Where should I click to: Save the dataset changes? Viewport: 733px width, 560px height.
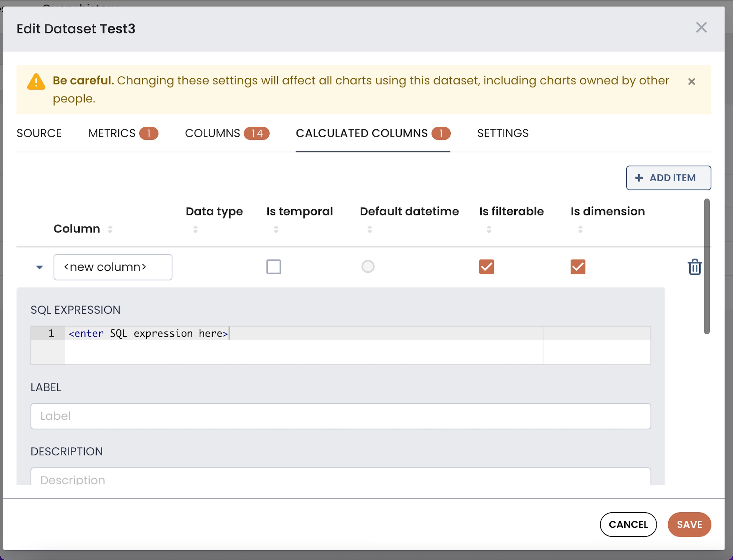coord(689,525)
